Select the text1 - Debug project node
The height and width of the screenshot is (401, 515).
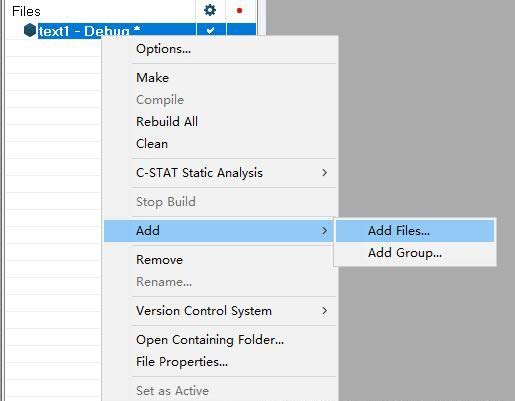tap(89, 31)
